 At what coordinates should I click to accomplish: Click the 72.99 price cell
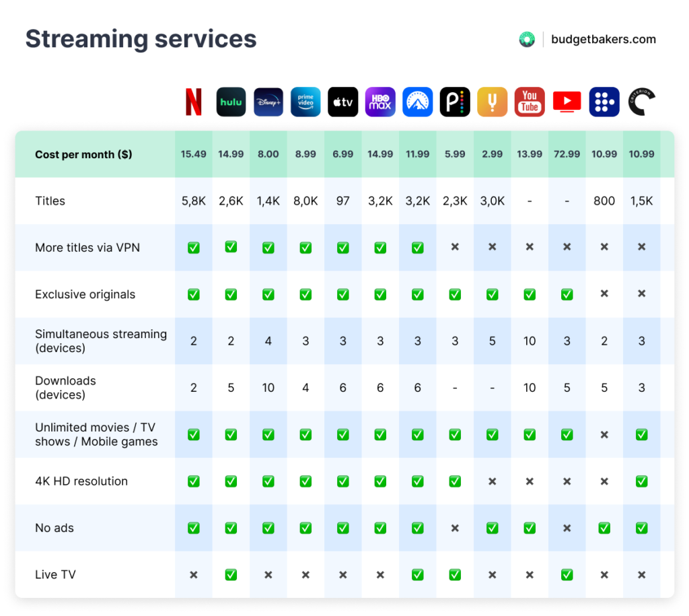(567, 154)
